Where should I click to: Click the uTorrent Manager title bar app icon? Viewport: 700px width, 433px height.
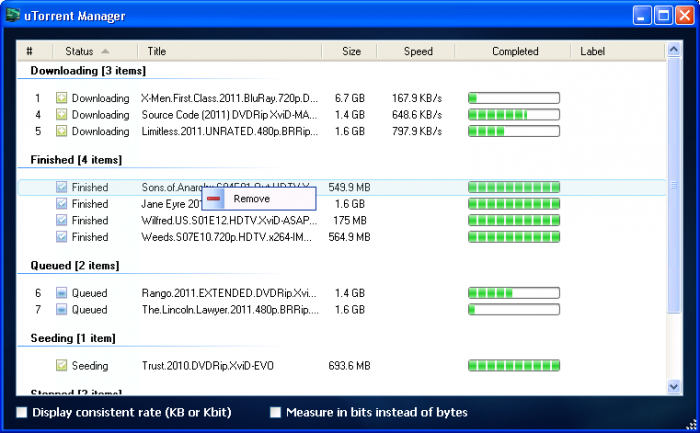(13, 15)
